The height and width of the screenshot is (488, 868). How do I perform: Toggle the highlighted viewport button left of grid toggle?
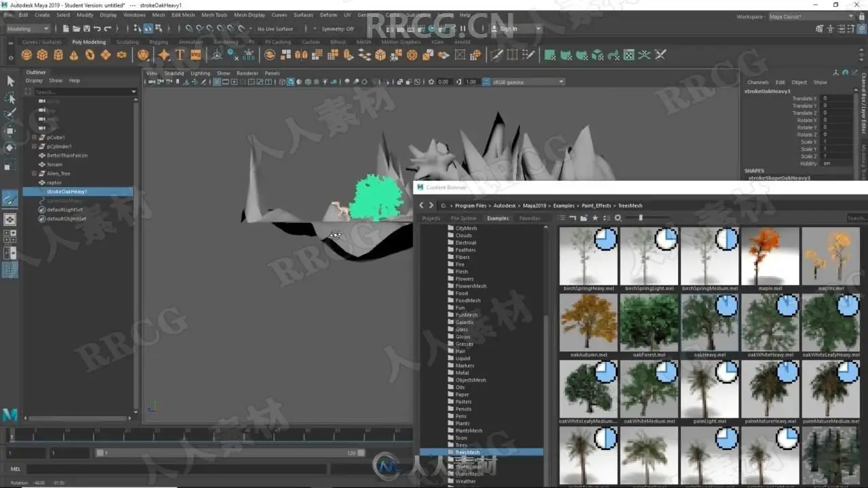pos(216,82)
